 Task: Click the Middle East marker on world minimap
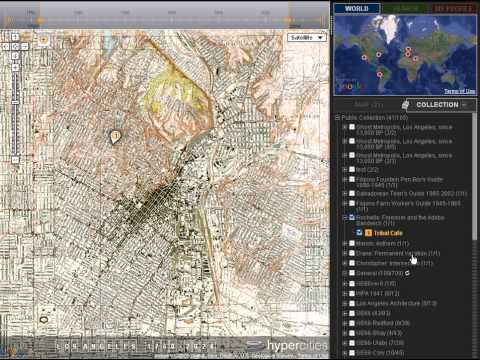(415, 59)
